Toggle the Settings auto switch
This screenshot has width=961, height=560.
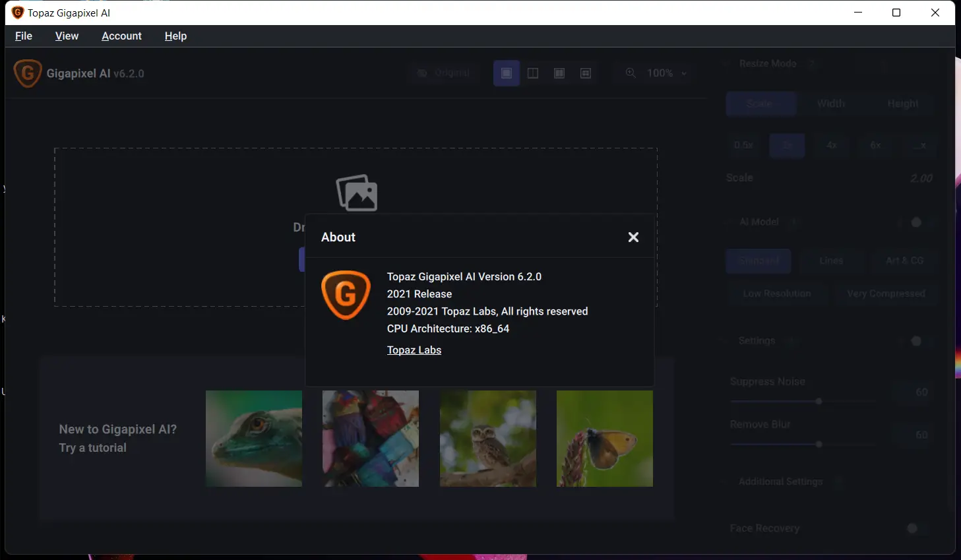[916, 341]
